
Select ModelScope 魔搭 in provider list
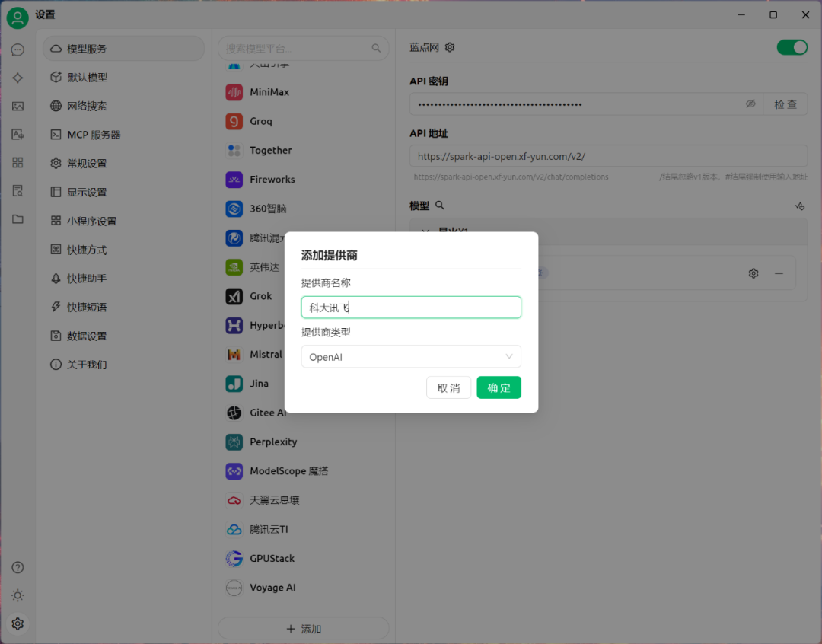pos(304,471)
